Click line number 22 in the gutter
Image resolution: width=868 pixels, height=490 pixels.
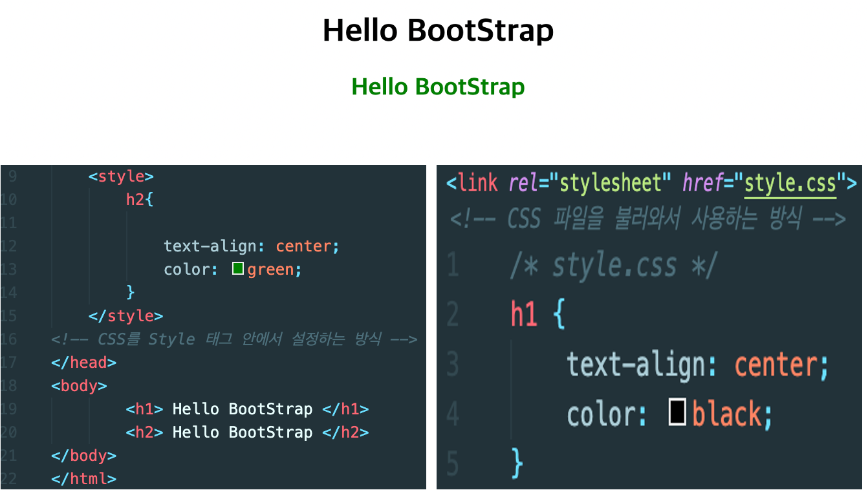10,479
